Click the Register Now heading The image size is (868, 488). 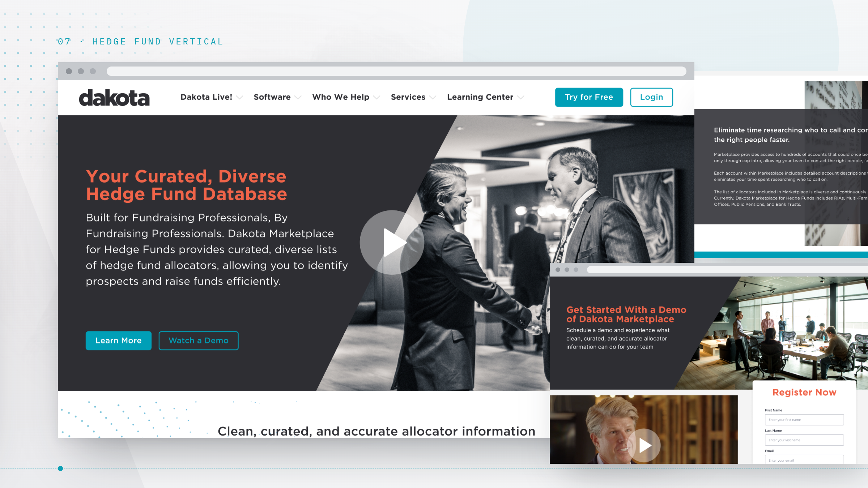point(804,392)
